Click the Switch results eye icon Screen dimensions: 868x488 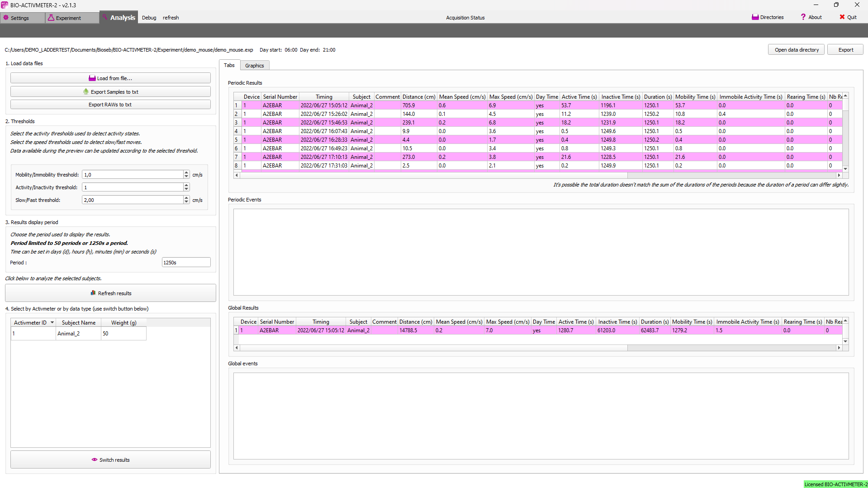coord(95,459)
